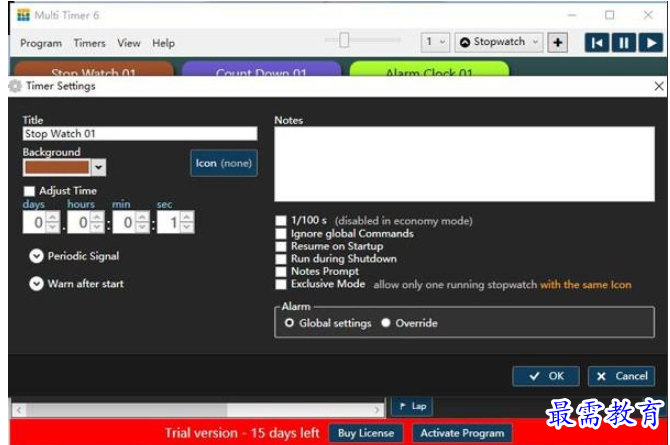670x445 pixels.
Task: Click the pause all timers button
Action: 624,43
